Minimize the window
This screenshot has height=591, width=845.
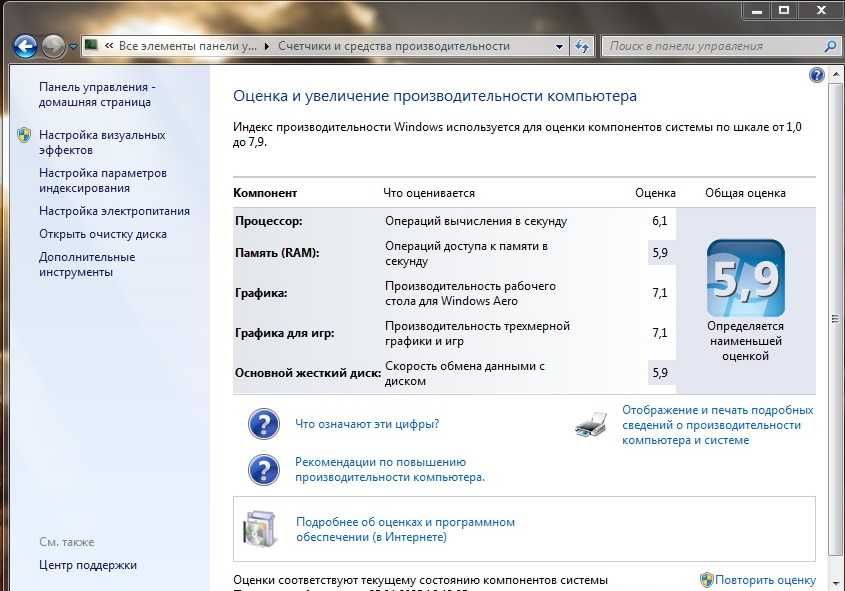click(757, 10)
